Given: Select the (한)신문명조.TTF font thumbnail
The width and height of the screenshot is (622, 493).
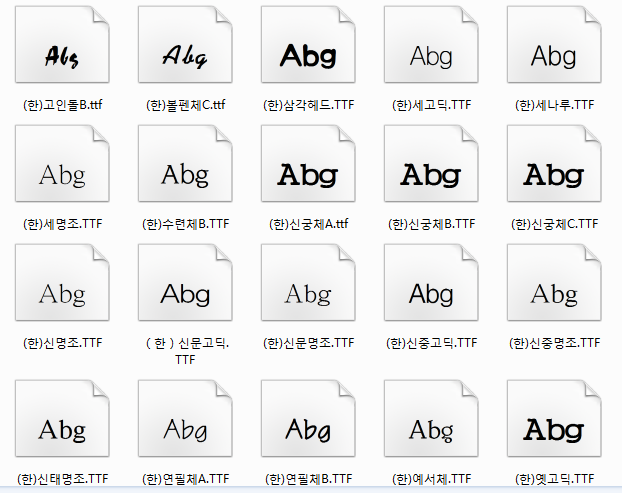Looking at the screenshot, I should pos(308,282).
